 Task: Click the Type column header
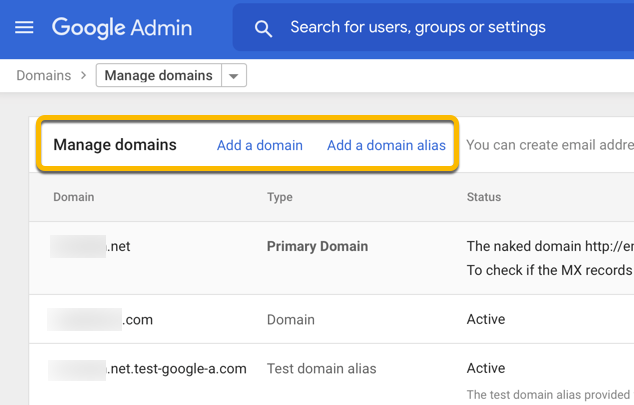pyautogui.click(x=280, y=197)
